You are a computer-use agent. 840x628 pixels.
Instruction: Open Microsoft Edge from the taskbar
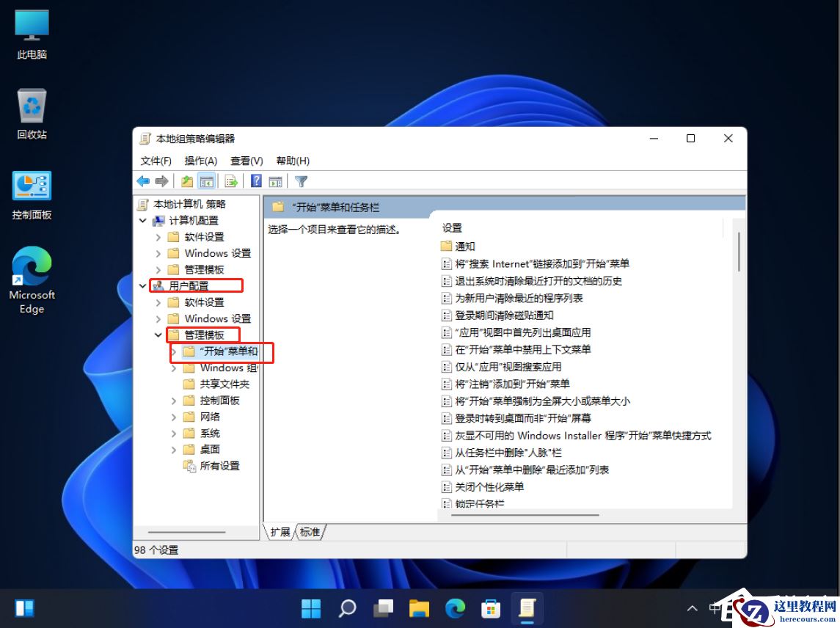[x=455, y=608]
